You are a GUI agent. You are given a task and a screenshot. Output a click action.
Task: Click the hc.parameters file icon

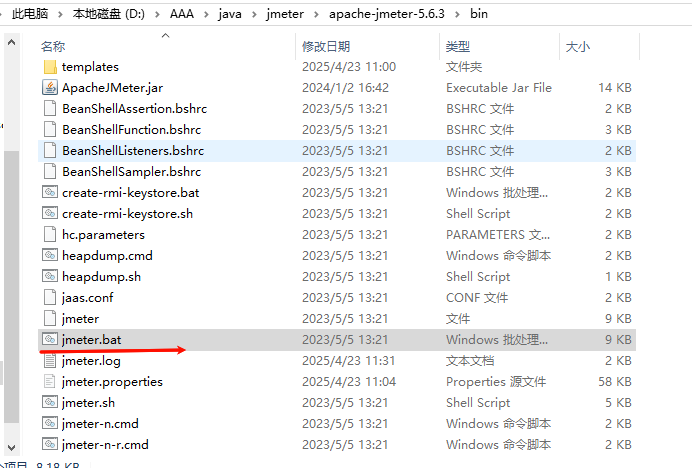click(50, 234)
